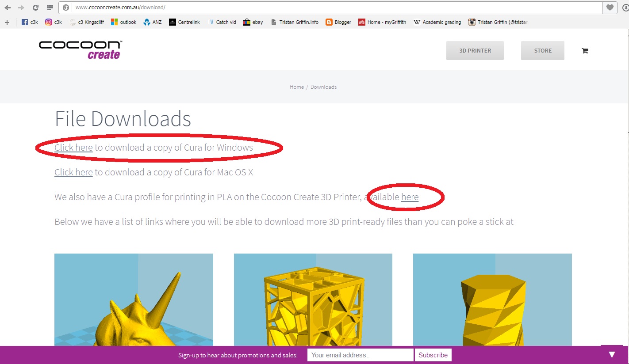629x364 pixels.
Task: Click the Subscribe button
Action: 433,355
